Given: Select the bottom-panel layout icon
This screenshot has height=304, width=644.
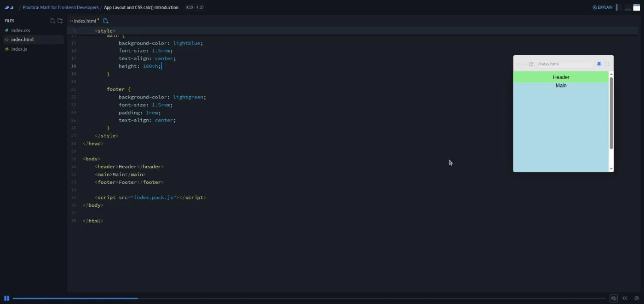Looking at the screenshot, I should 628,7.
